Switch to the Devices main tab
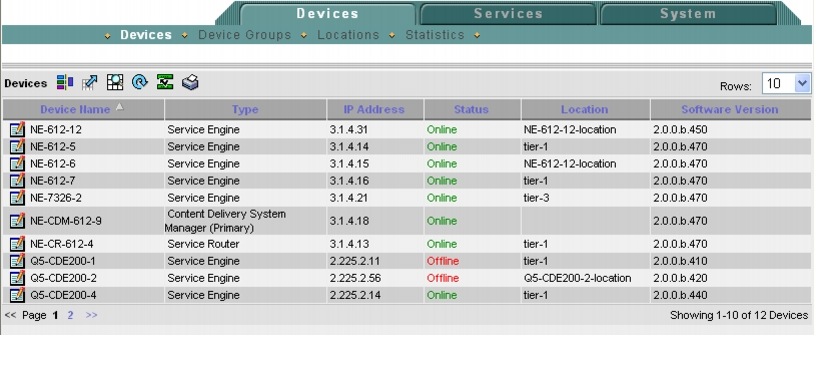The width and height of the screenshot is (840, 366). (x=327, y=14)
